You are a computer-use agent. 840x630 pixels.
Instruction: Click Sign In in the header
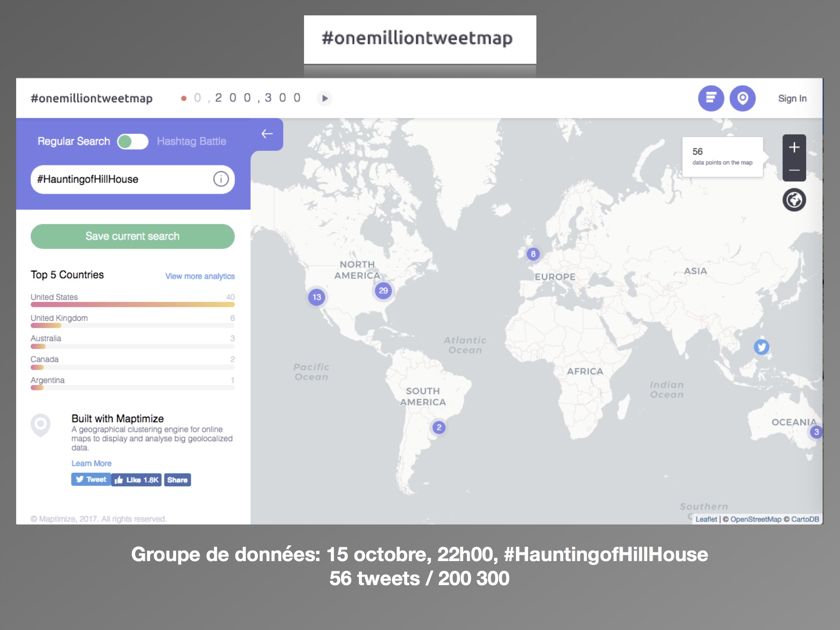click(792, 98)
